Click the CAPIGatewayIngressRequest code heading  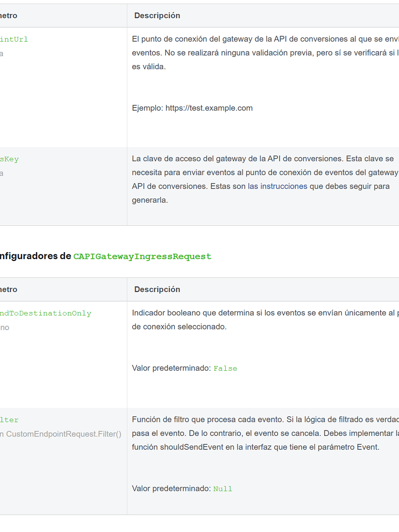pyautogui.click(x=142, y=257)
